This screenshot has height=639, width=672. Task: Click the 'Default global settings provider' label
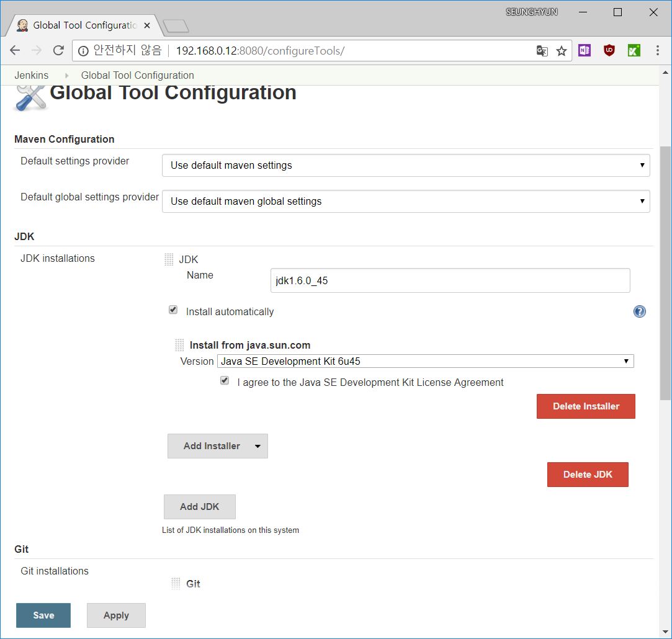tap(89, 197)
